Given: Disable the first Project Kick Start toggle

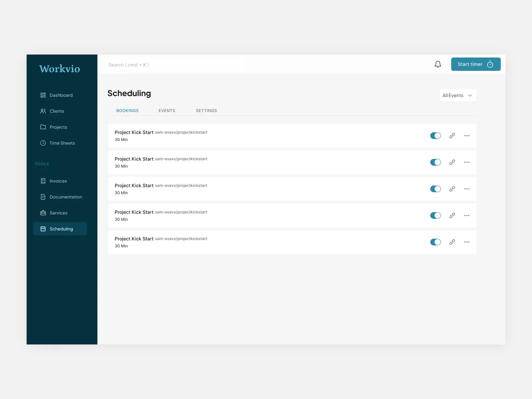Looking at the screenshot, I should (x=436, y=136).
